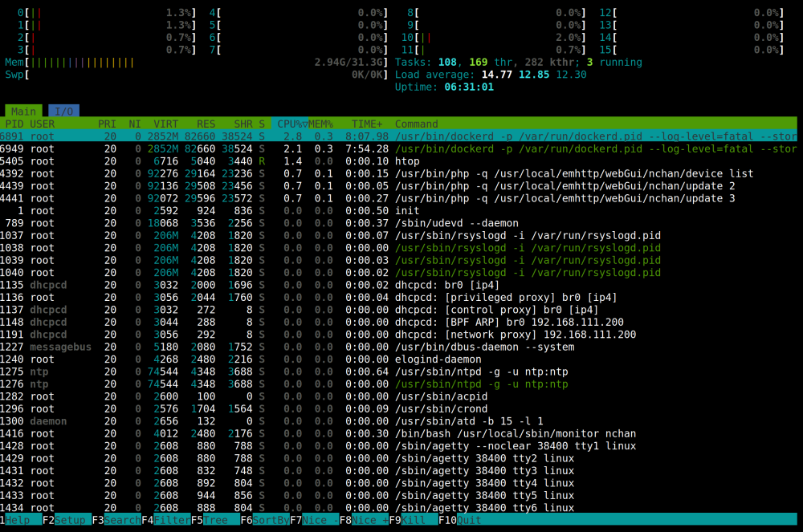This screenshot has width=803, height=532.
Task: Click F10 Quit
Action: 460,520
